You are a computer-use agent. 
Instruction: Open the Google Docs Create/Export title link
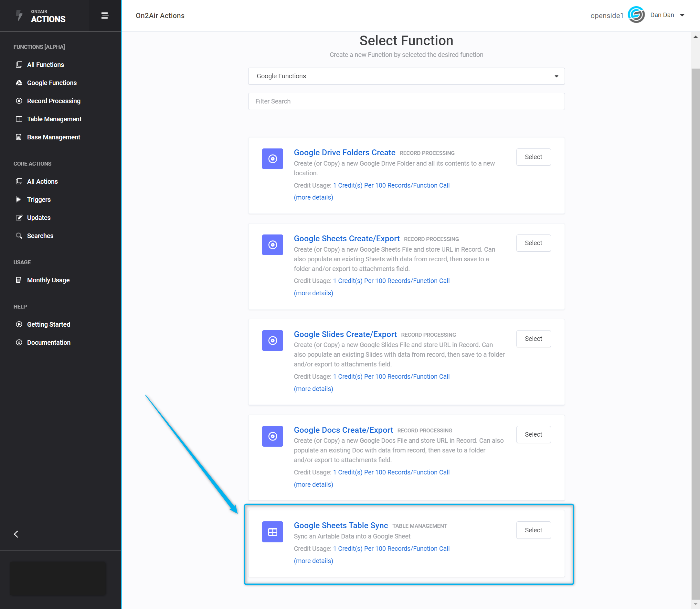tap(344, 430)
